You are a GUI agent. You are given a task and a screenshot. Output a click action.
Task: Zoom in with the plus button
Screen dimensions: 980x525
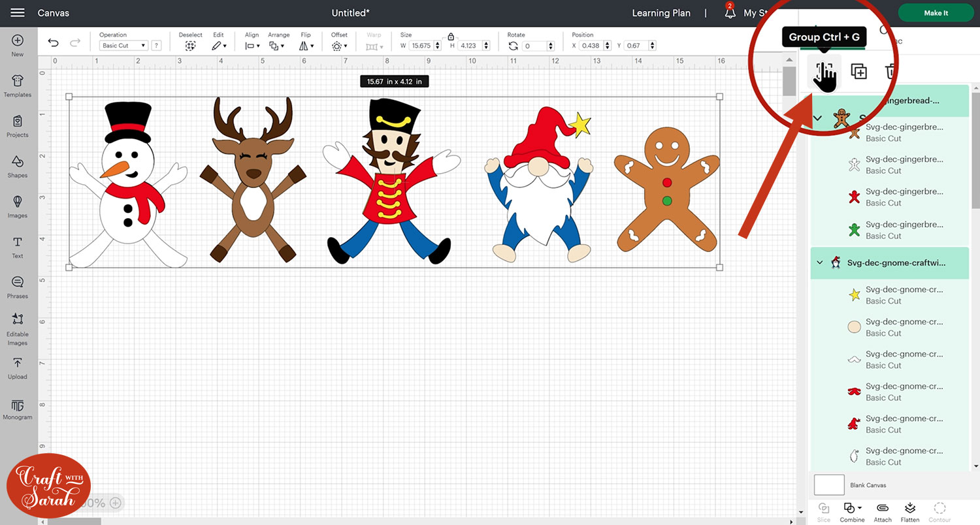[116, 503]
